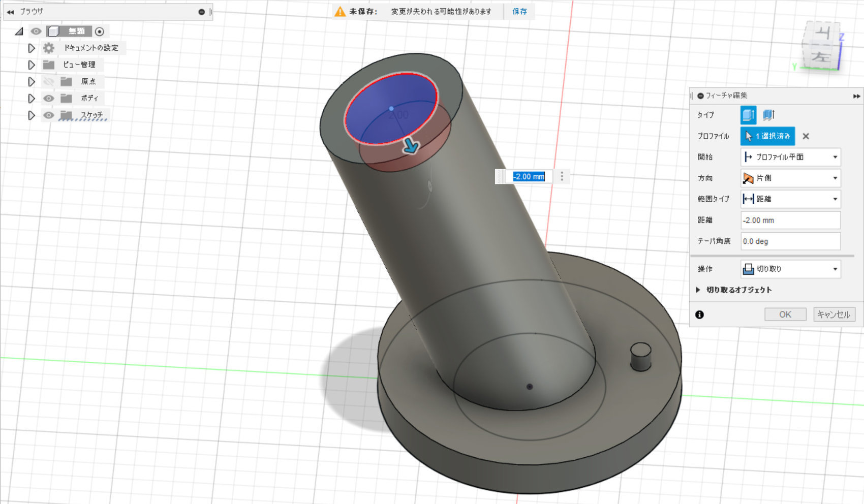Clear the profile selection with X
The height and width of the screenshot is (504, 864).
click(806, 136)
